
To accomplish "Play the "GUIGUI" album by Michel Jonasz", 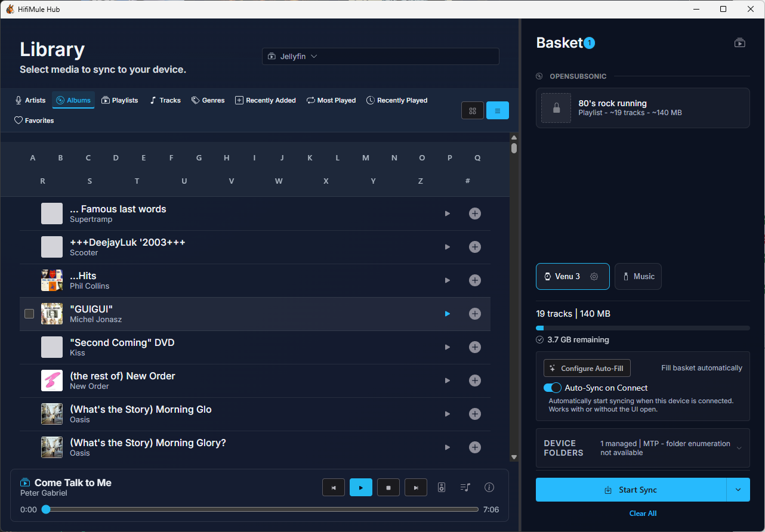I will pyautogui.click(x=448, y=314).
